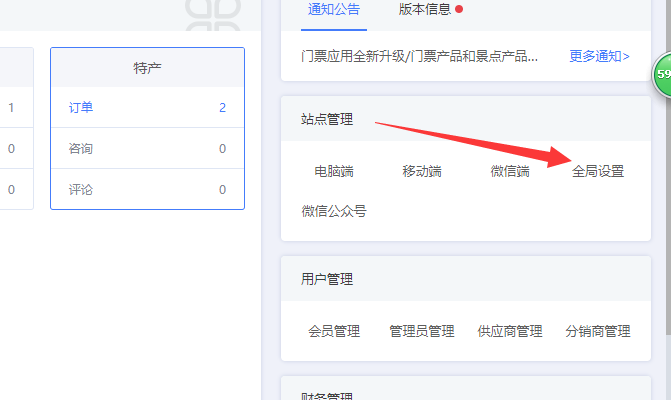Click the 特产 card header
This screenshot has height=400, width=671.
coord(147,68)
